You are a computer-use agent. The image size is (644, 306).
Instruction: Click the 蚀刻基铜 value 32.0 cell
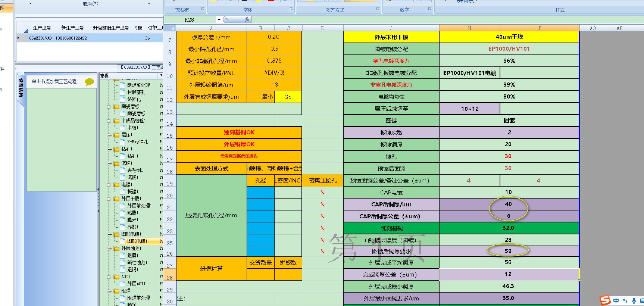[509, 228]
